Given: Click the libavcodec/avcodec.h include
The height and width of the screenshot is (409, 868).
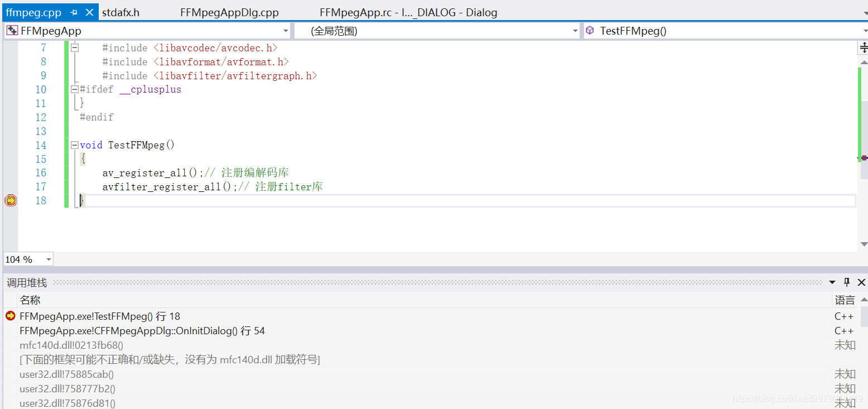Looking at the screenshot, I should click(215, 48).
